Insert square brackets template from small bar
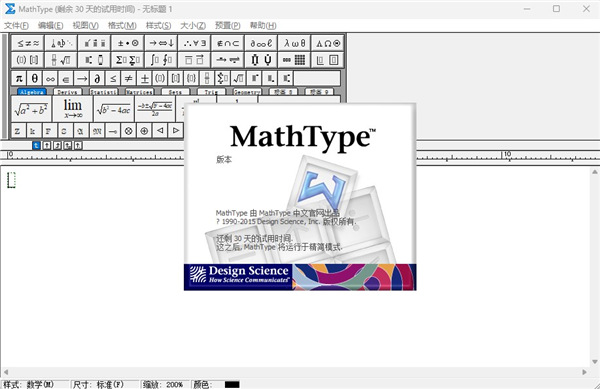The width and height of the screenshot is (600, 389). [176, 78]
